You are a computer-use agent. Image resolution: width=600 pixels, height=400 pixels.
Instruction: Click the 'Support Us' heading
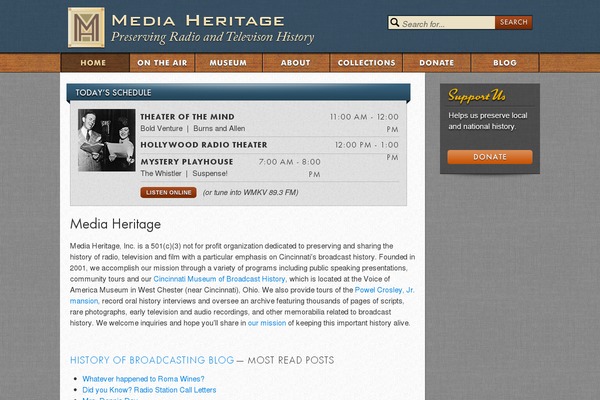tap(477, 95)
